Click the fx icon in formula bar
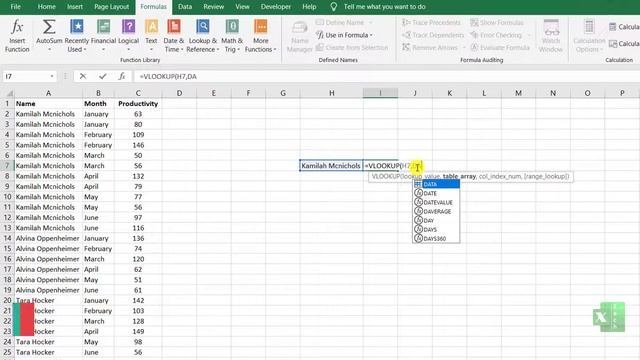640x360 pixels. [122, 76]
